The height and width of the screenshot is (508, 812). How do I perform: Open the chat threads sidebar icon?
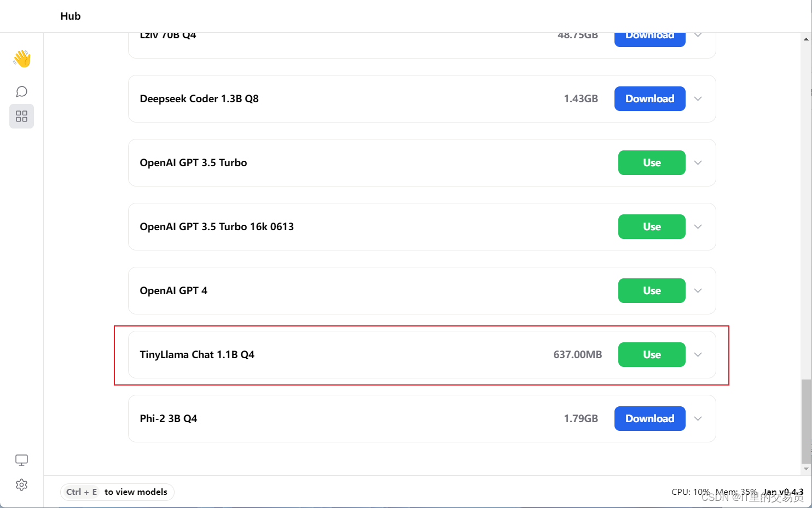[x=21, y=91]
